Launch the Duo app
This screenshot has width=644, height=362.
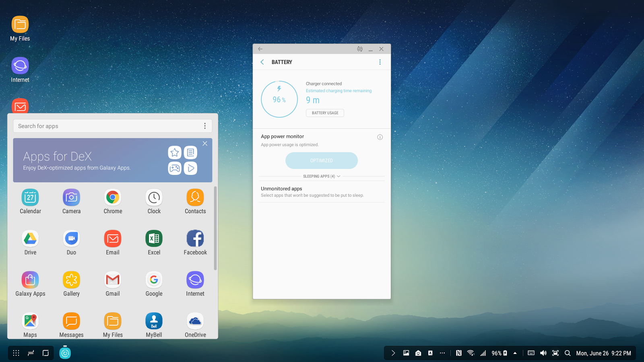click(x=71, y=239)
